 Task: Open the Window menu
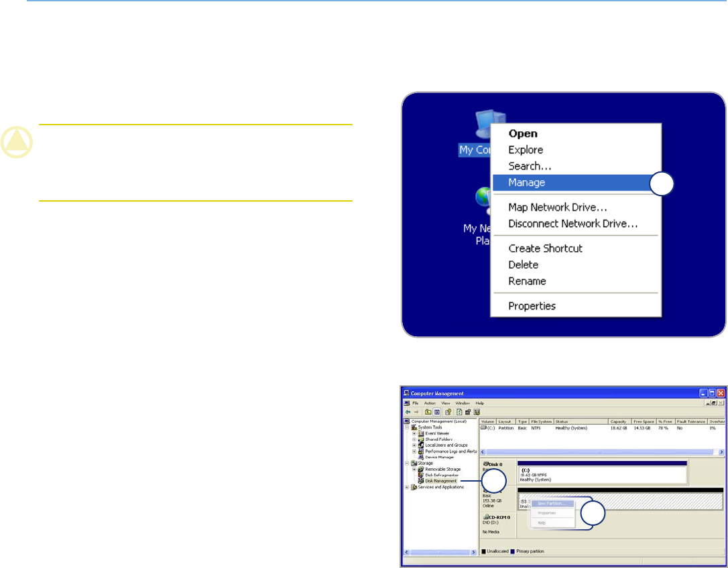click(463, 403)
